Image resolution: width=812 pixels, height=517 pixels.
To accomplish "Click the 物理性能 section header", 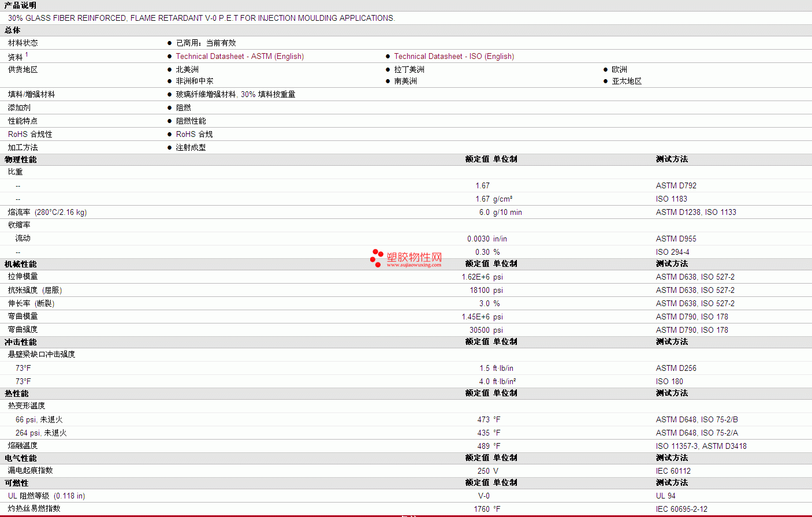I will pos(21,159).
